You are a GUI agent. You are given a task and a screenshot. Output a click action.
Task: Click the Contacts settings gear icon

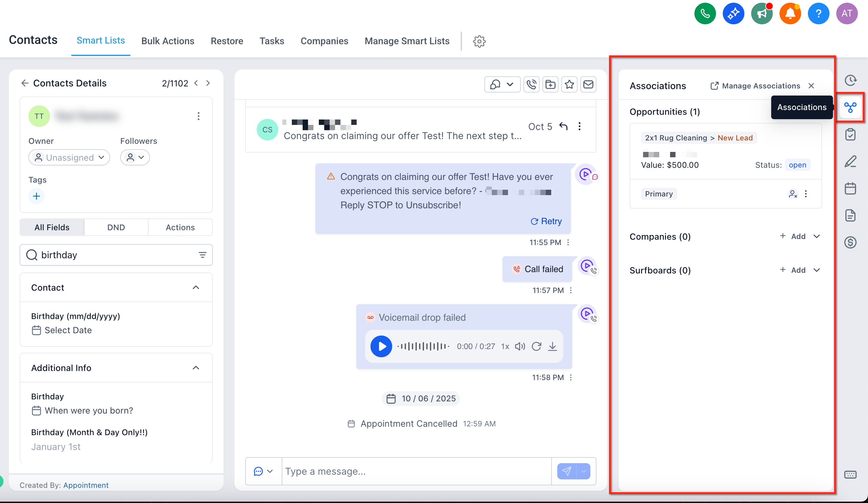click(x=479, y=41)
